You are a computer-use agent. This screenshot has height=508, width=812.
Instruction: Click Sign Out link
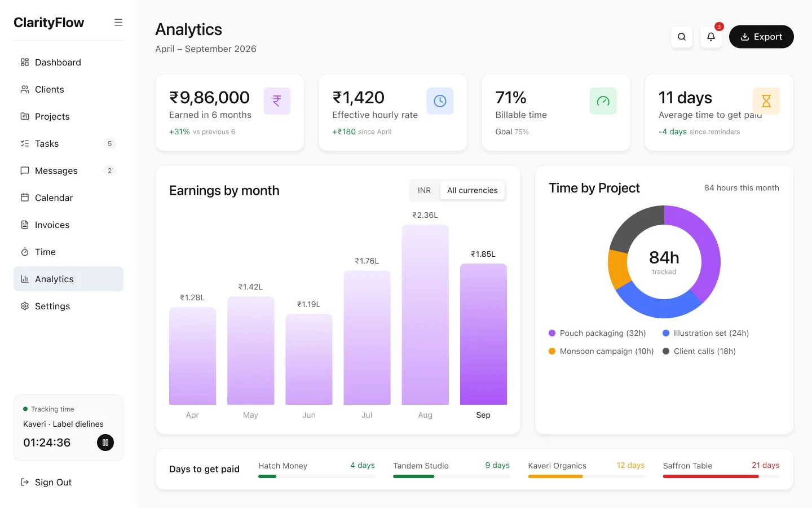pos(68,482)
